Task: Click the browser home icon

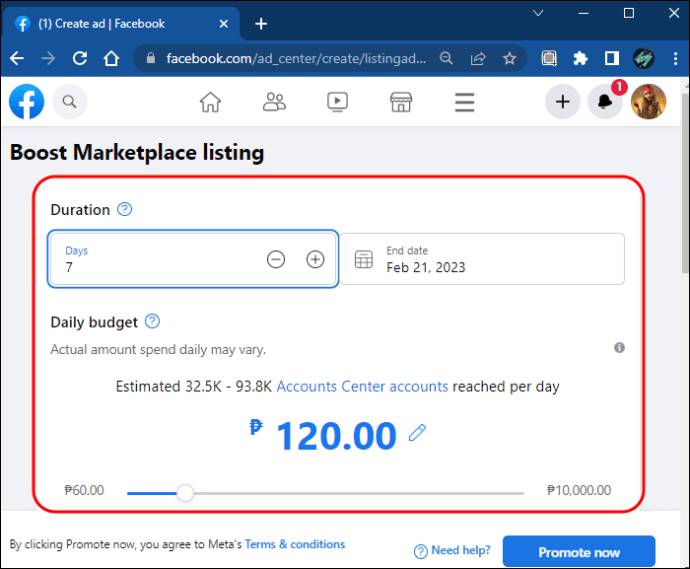Action: [111, 58]
